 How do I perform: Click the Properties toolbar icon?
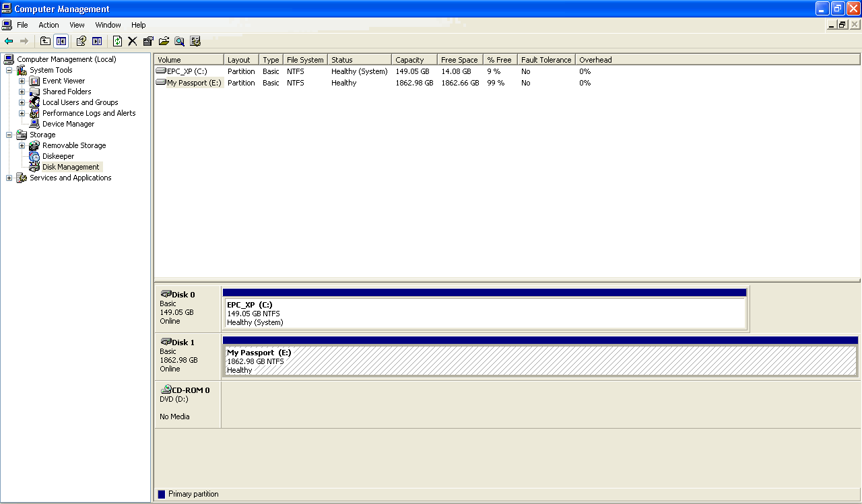click(148, 41)
